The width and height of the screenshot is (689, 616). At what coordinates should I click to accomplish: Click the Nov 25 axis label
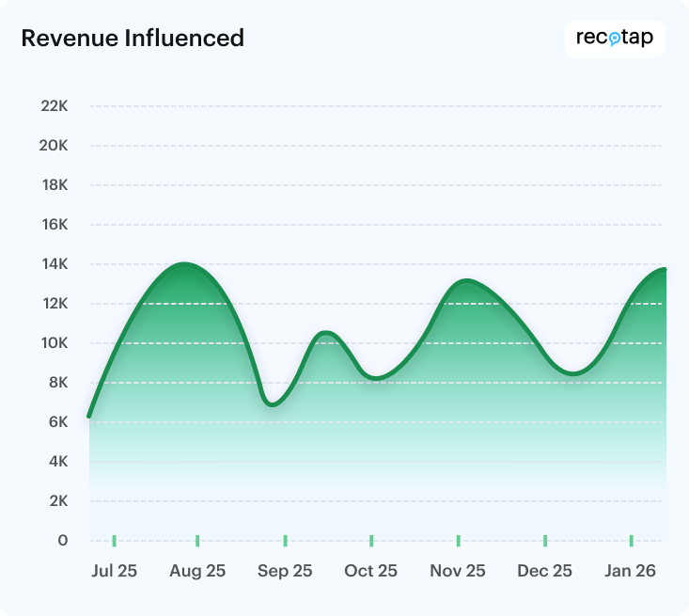(458, 571)
